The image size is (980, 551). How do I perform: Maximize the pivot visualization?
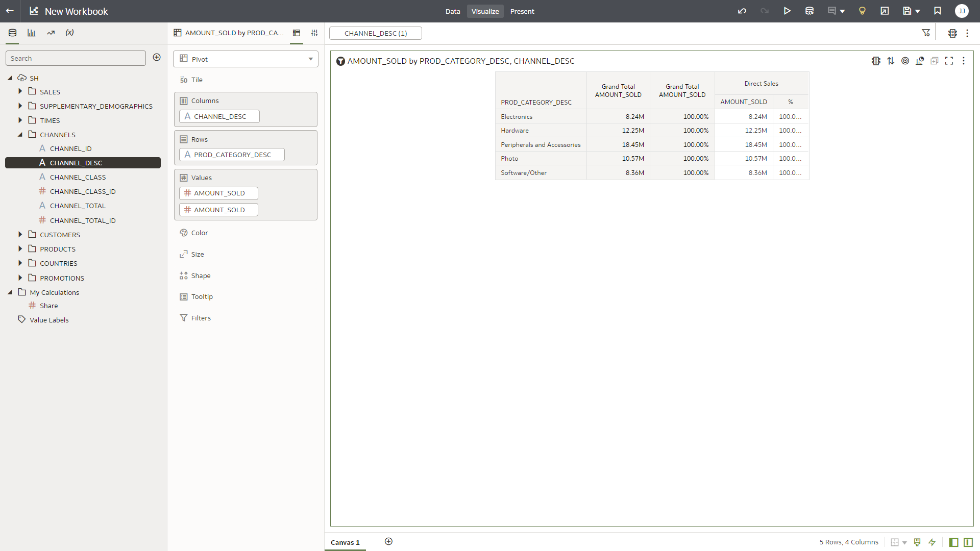[949, 61]
